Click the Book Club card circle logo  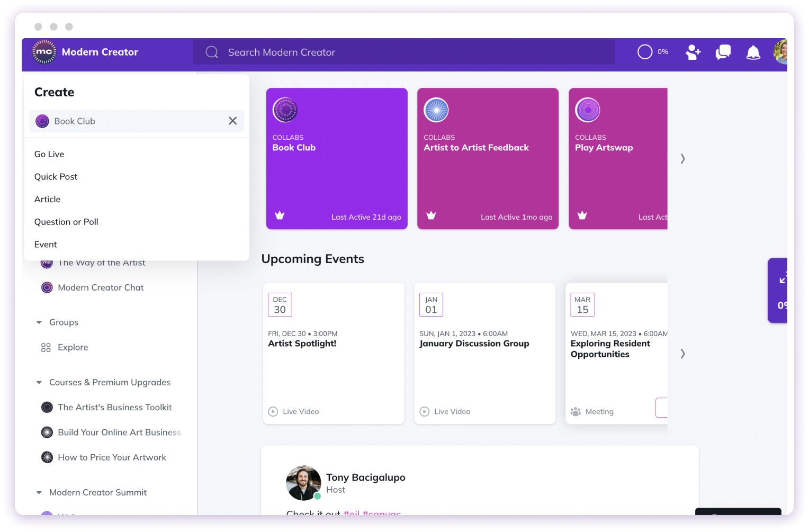[x=285, y=110]
